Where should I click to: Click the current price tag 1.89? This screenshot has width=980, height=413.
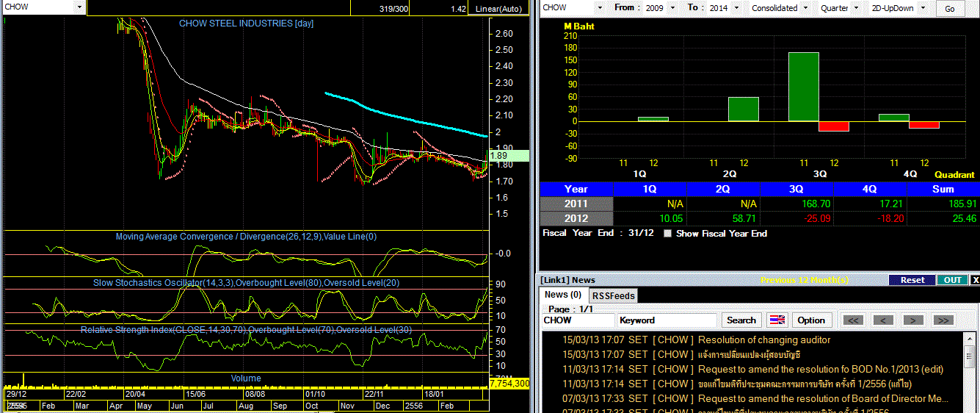click(508, 156)
